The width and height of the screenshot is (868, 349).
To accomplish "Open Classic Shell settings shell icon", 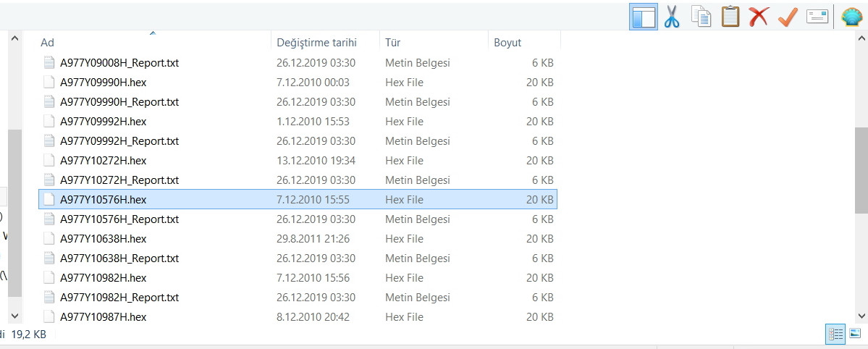I will pyautogui.click(x=852, y=17).
